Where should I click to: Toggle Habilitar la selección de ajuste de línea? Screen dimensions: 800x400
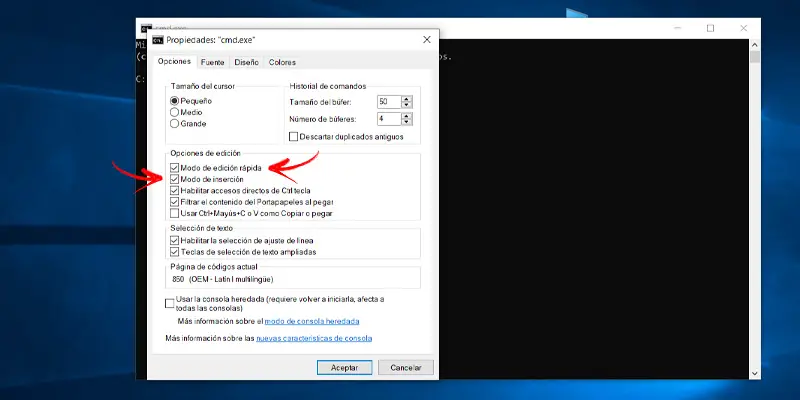click(x=174, y=240)
